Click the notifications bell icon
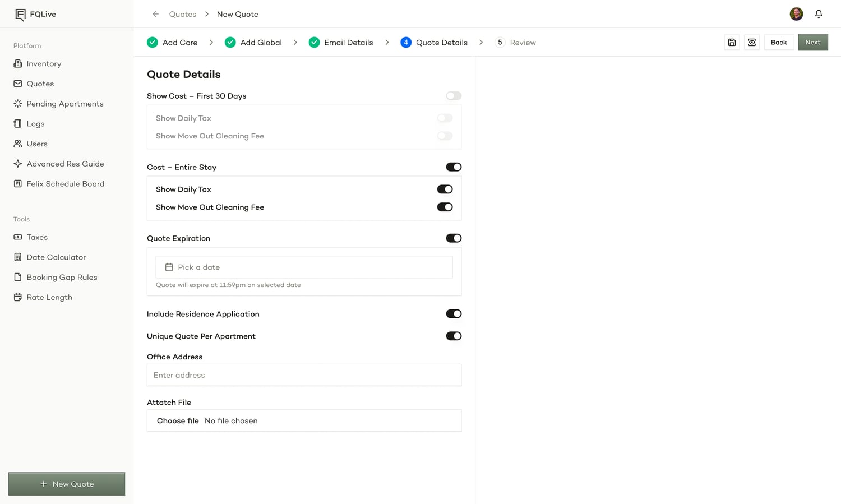Screen dimensions: 841x504 819,14
